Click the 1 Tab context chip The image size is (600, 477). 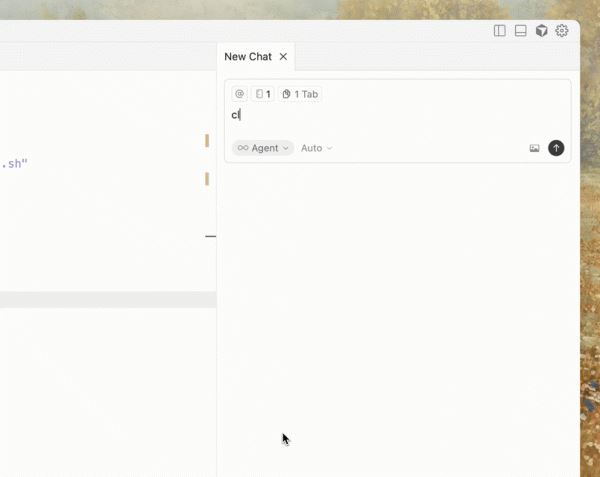pyautogui.click(x=300, y=94)
